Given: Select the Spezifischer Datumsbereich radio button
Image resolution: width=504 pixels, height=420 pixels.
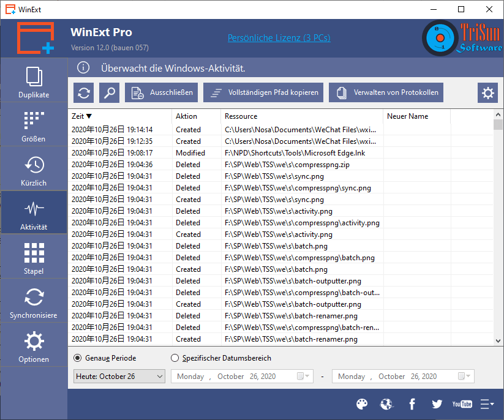Looking at the screenshot, I should pos(175,358).
